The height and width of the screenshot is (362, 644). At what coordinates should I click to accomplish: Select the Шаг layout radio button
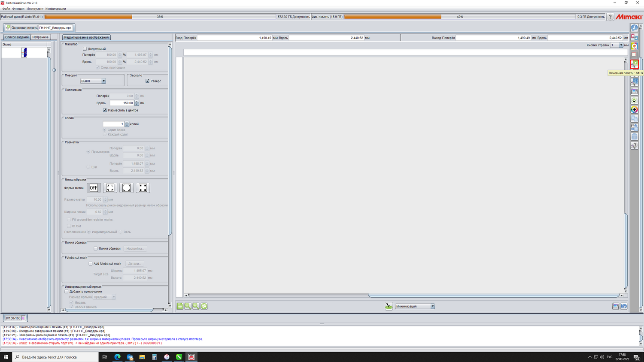coord(88,167)
